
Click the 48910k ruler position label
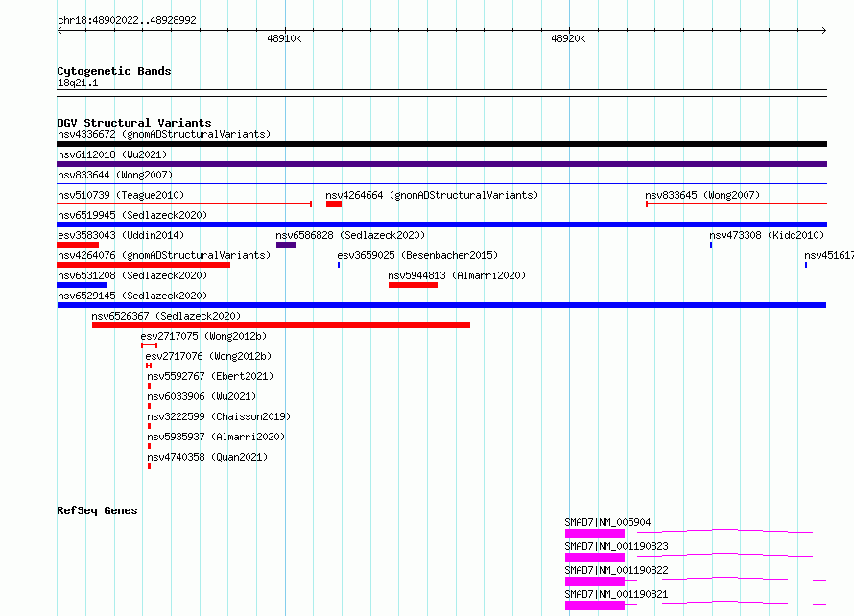(284, 38)
